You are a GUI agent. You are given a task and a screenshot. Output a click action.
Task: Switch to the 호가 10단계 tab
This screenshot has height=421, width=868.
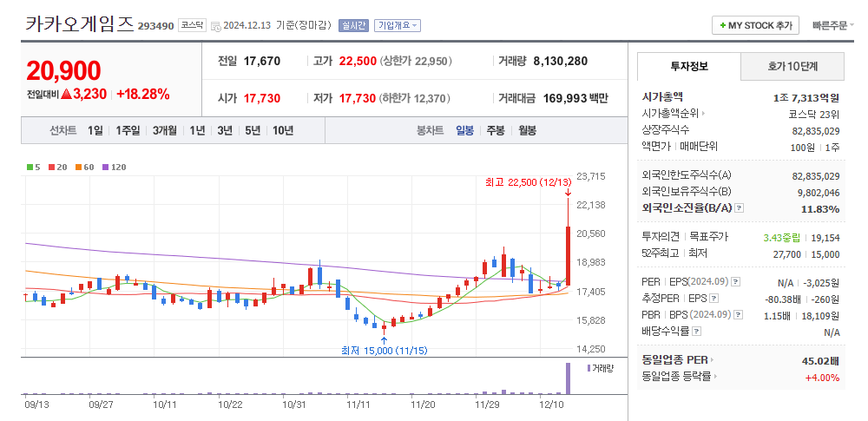(x=792, y=67)
